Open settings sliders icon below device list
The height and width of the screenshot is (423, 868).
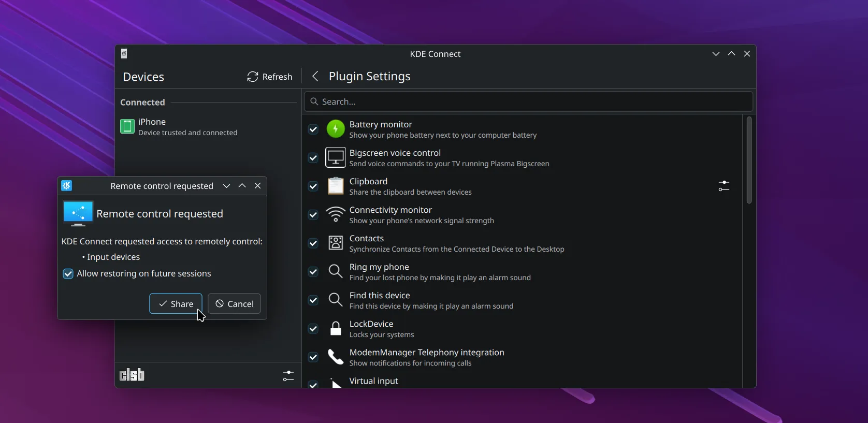tap(288, 375)
